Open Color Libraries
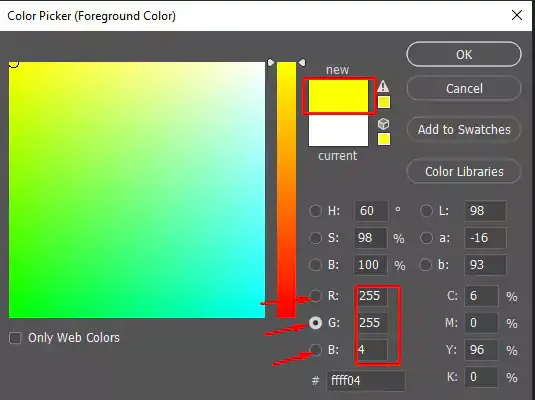 [464, 171]
